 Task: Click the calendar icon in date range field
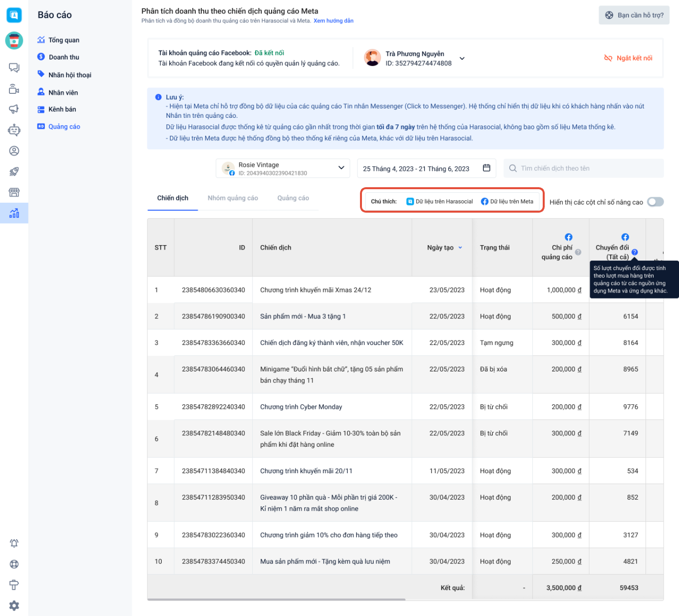pyautogui.click(x=486, y=168)
